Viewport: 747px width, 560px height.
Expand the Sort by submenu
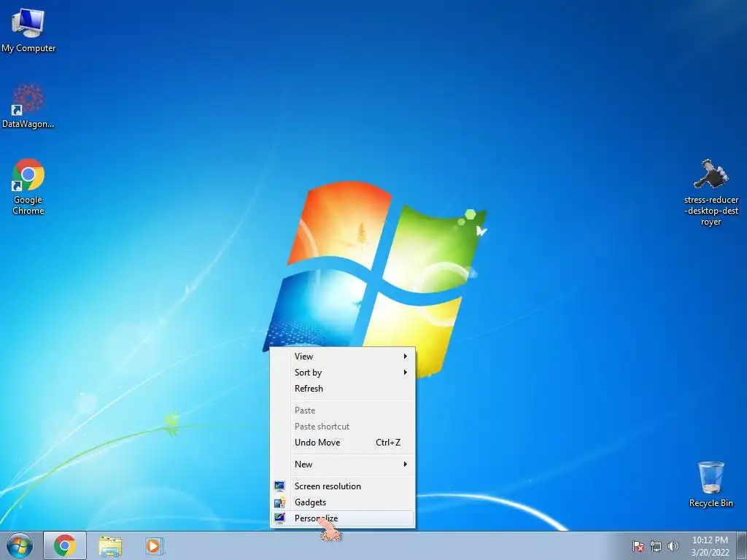point(343,373)
